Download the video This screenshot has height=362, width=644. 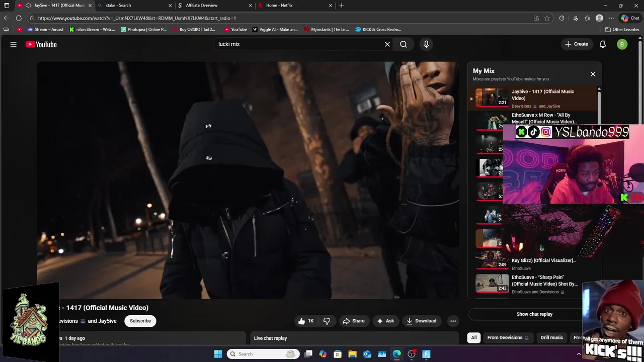422,321
